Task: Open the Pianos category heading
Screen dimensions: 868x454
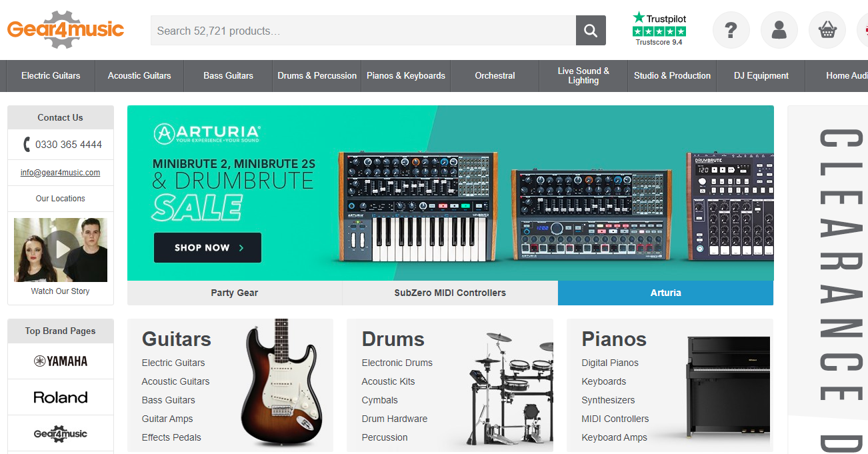Action: 614,339
